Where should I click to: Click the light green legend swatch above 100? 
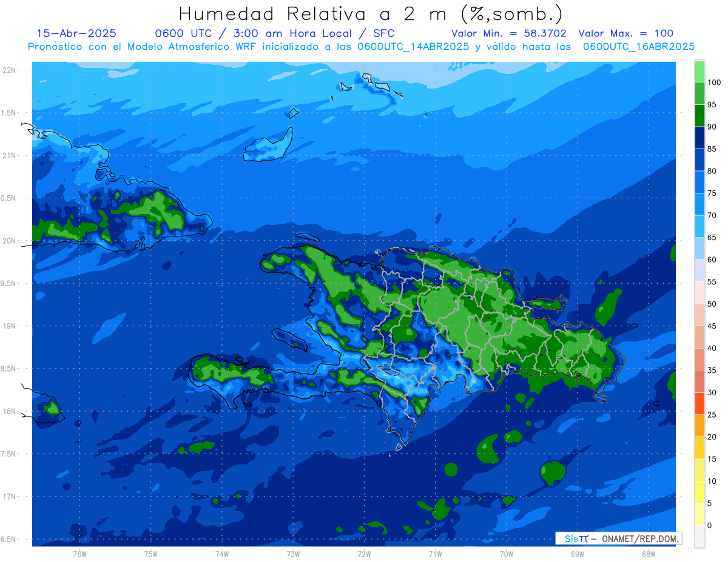pos(699,71)
